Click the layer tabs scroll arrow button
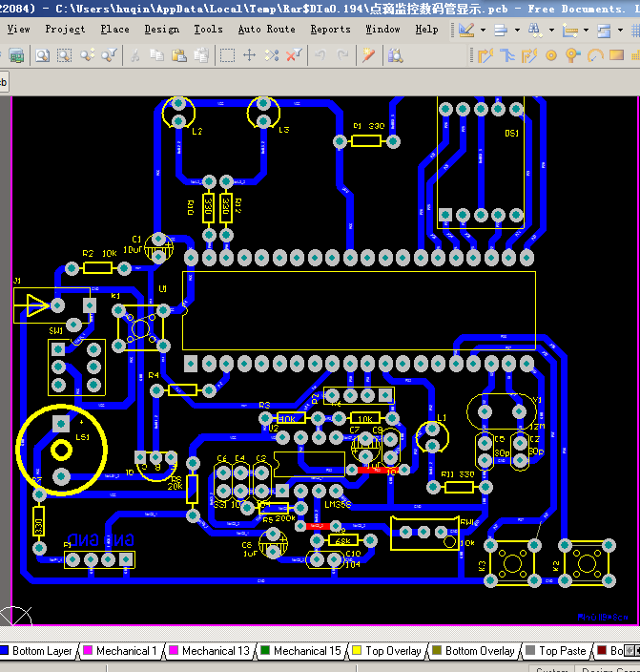This screenshot has height=672, width=640. point(630,651)
